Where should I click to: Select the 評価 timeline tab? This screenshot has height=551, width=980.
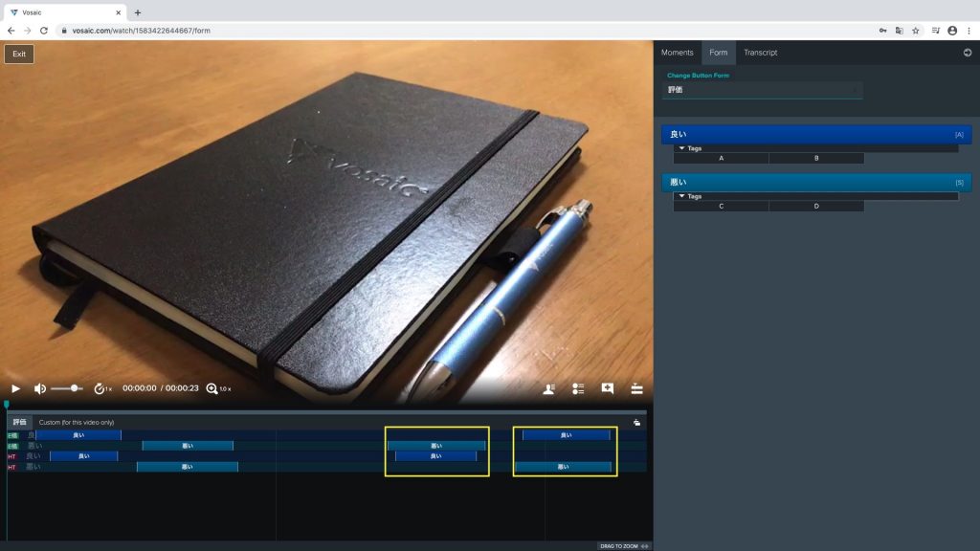point(20,422)
